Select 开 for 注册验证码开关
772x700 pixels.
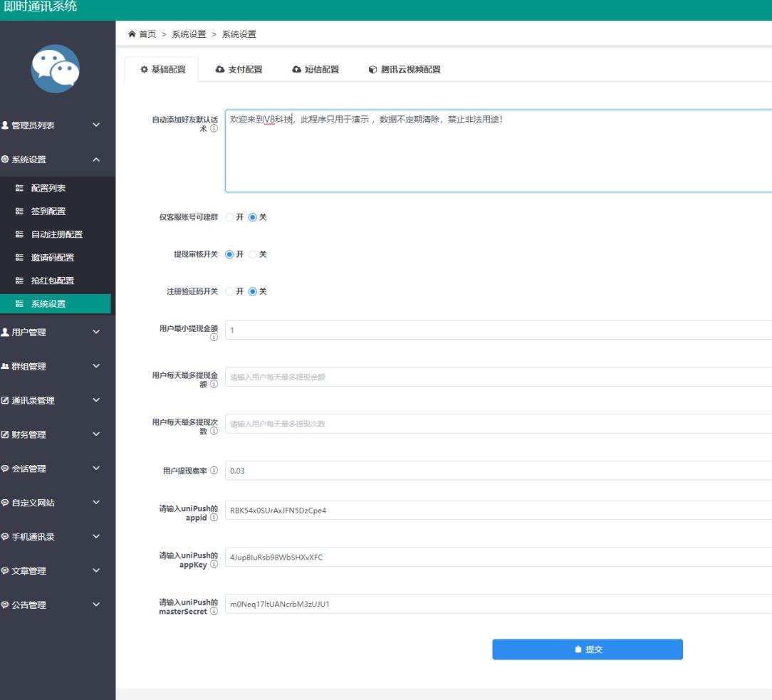click(229, 291)
